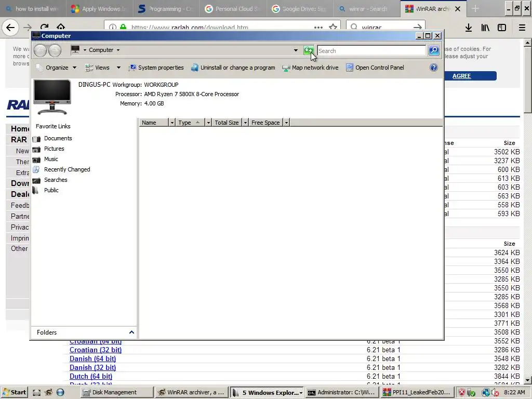
Task: Open the Organize menu
Action: (x=56, y=68)
